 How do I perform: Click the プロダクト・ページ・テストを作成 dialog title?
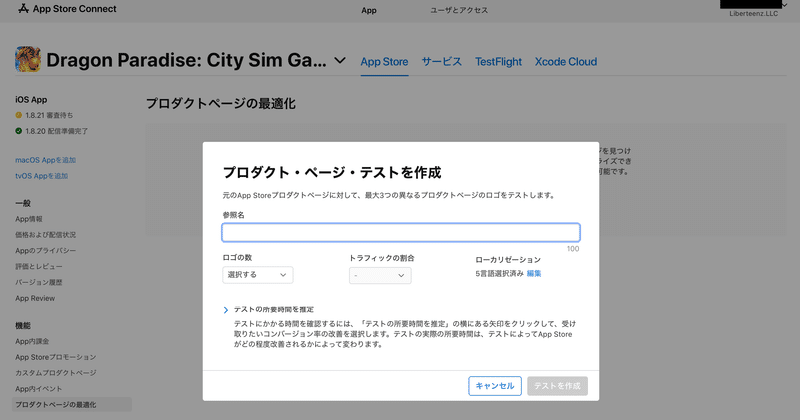(332, 172)
